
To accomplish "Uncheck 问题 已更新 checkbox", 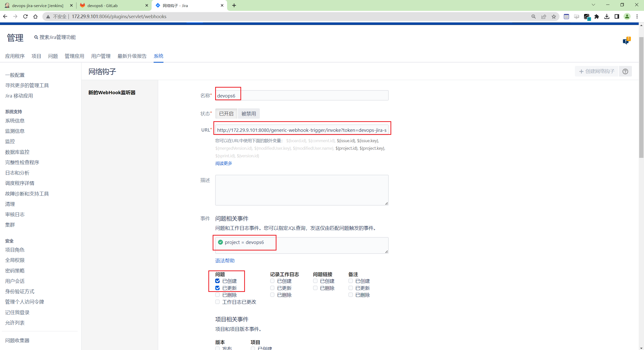I will point(217,288).
